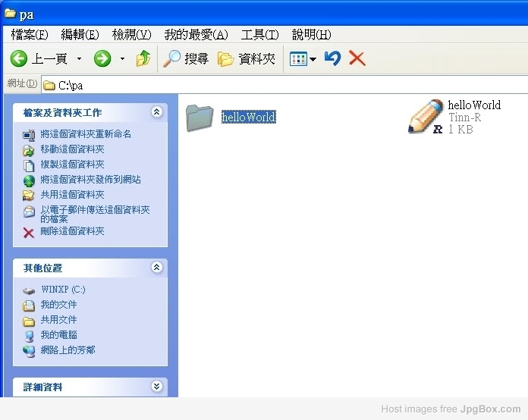Click the move folder task icon
This screenshot has width=528, height=420.
29,150
